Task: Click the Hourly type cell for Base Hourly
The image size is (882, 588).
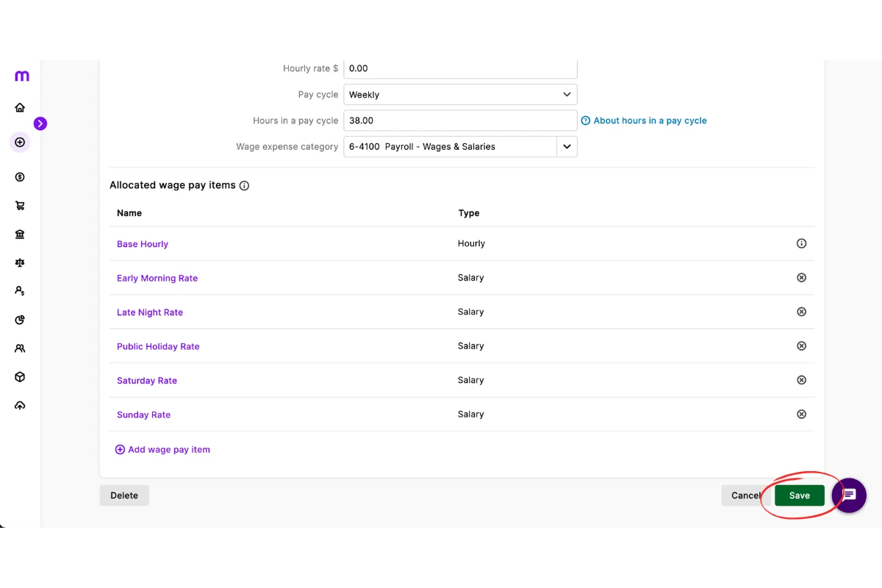Action: point(471,243)
